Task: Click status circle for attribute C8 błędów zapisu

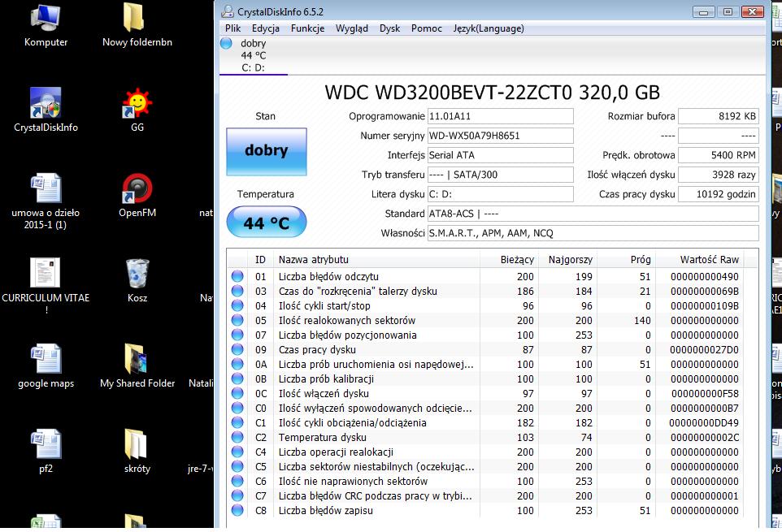Action: coord(237,510)
